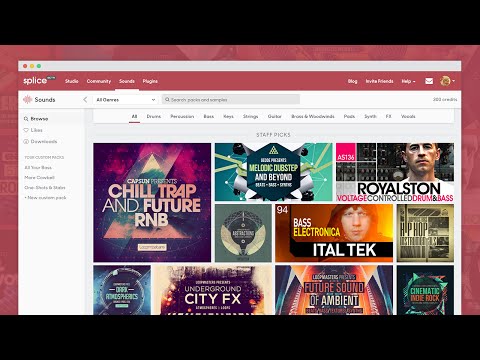Open the Plugins nav item
The width and height of the screenshot is (480, 360).
[150, 81]
